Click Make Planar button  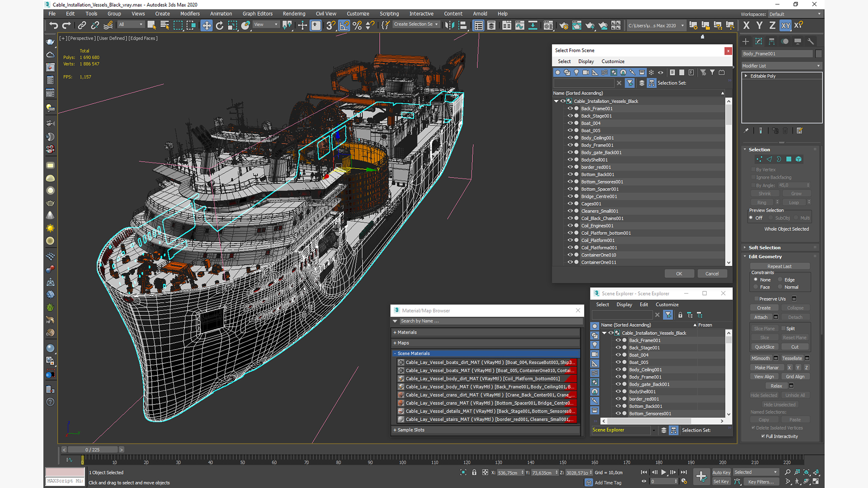767,368
